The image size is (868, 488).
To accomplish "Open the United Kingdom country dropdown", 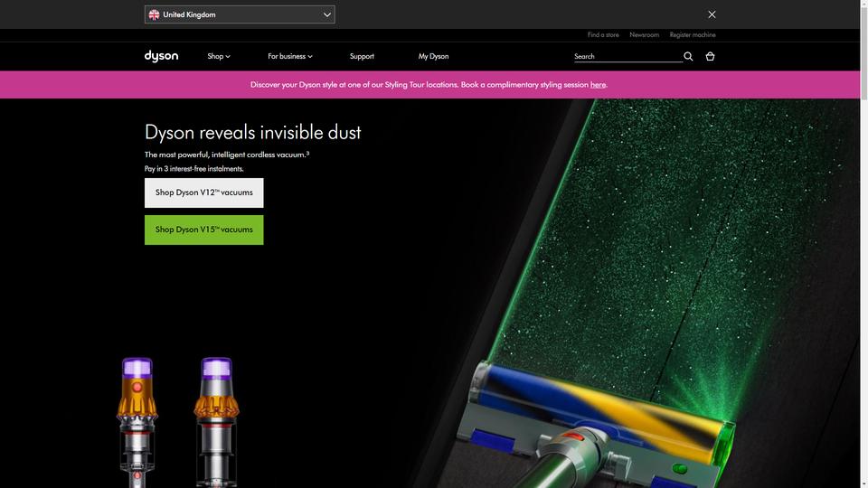I will click(240, 14).
